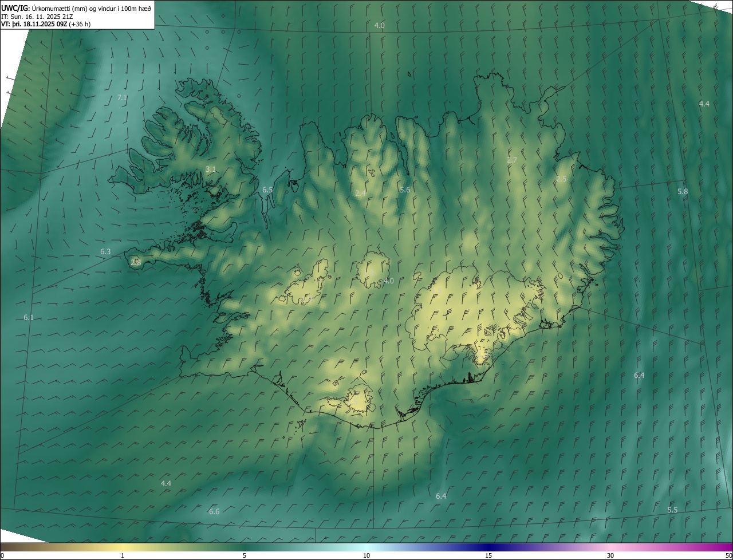This screenshot has height=560, width=733.
Task: Click the 3.1 value over the Westfjords
Action: point(211,169)
